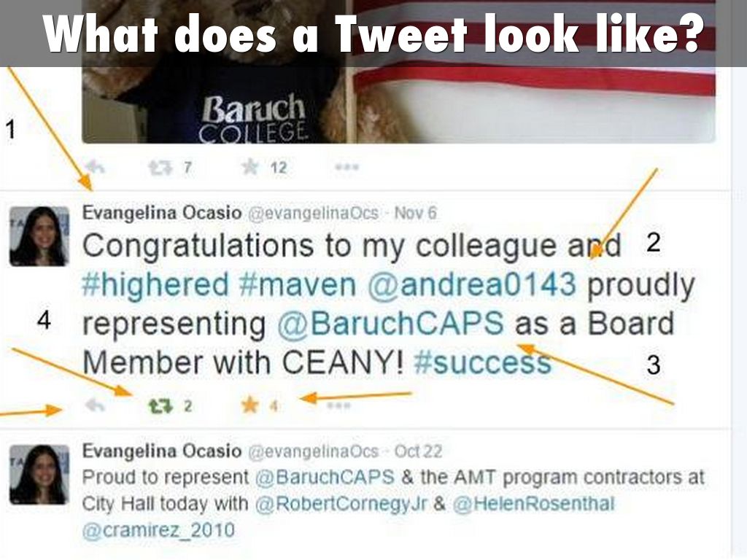The height and width of the screenshot is (560, 747).
Task: Open Evangelina Ocasio's name on Nov 6 tweet
Action: [x=162, y=213]
